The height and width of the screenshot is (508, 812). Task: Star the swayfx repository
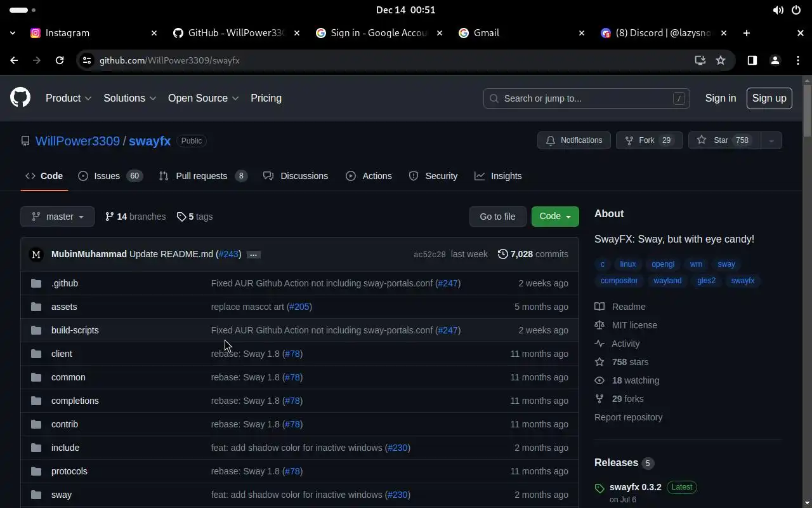click(724, 140)
